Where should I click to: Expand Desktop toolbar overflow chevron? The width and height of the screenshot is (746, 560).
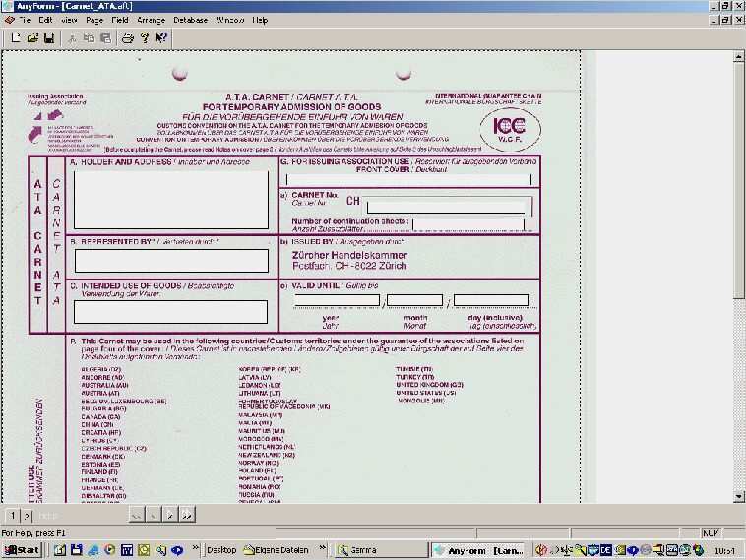pos(323,548)
